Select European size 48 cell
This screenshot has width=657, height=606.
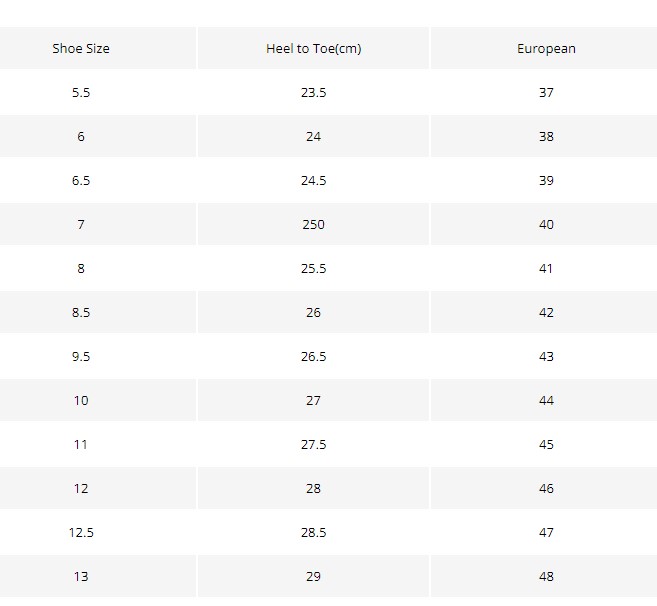tap(546, 577)
